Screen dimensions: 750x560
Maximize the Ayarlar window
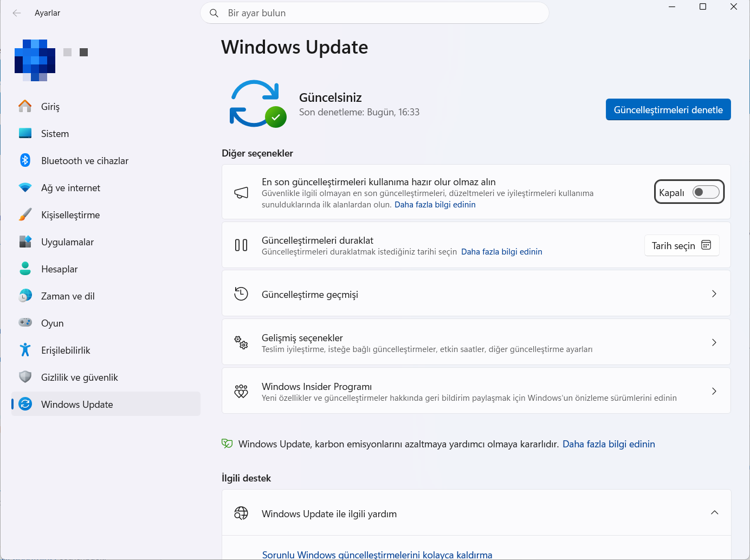point(703,6)
